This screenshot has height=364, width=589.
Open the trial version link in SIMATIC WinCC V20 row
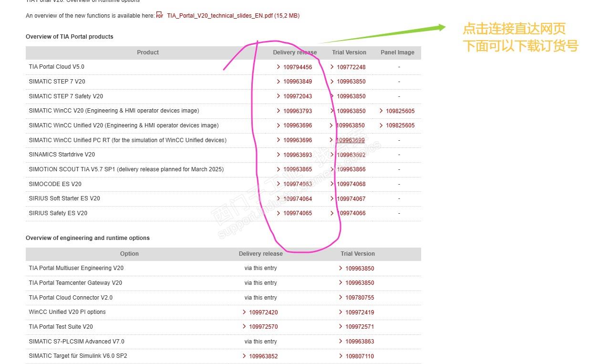tap(351, 111)
